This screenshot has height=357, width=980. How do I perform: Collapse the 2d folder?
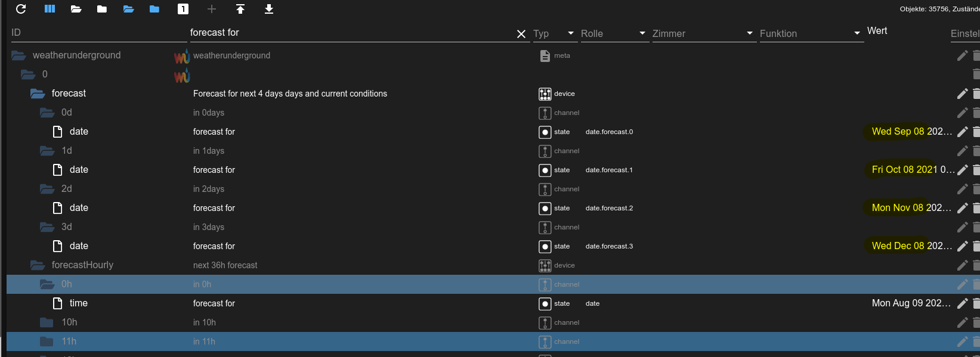(x=47, y=189)
